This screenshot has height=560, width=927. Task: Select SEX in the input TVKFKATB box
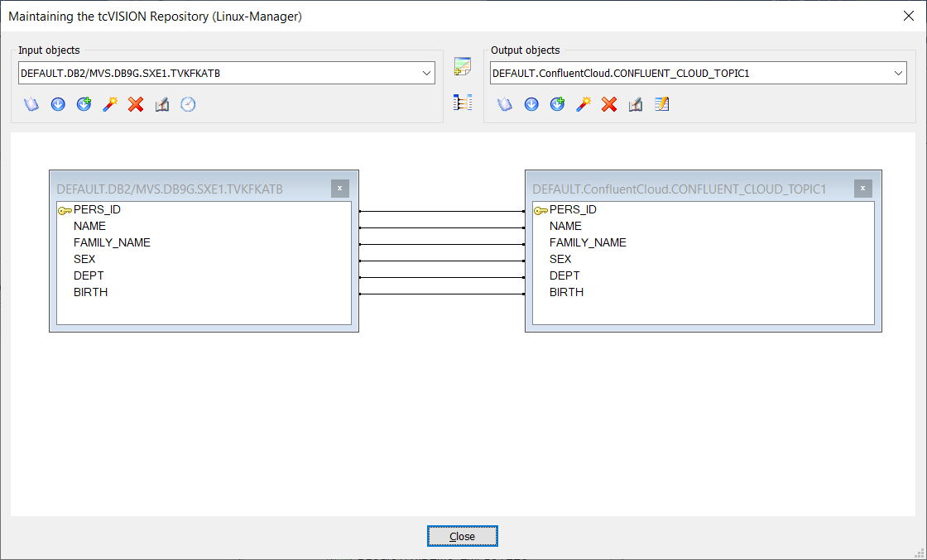tap(84, 260)
